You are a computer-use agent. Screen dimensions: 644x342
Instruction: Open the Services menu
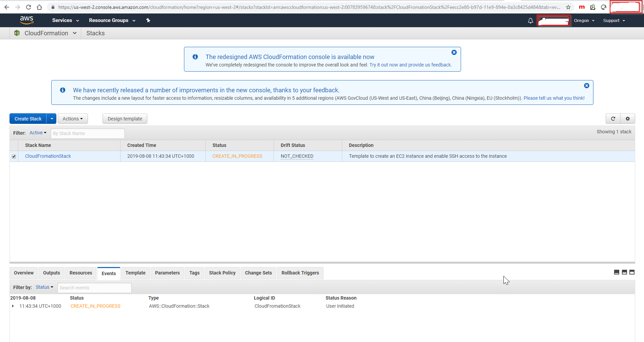tap(65, 20)
